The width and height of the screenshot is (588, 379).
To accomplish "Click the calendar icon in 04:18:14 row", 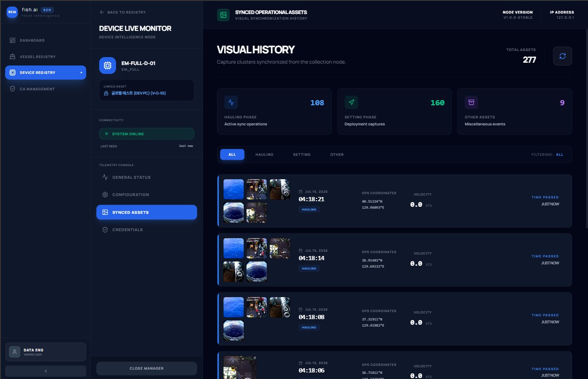I will point(300,250).
